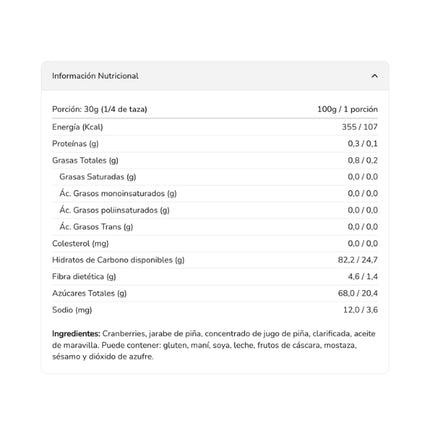Click the 100g / 1 porción column header
Image resolution: width=430 pixels, height=430 pixels.
click(x=347, y=109)
